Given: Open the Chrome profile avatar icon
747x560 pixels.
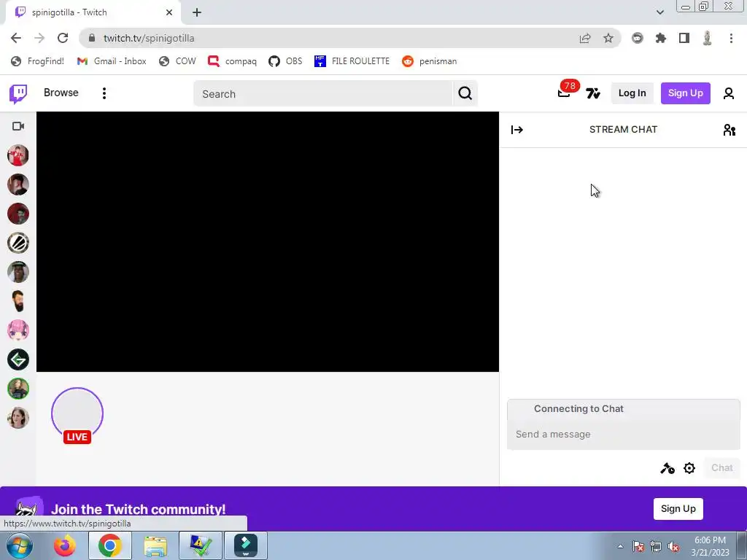Looking at the screenshot, I should (708, 38).
